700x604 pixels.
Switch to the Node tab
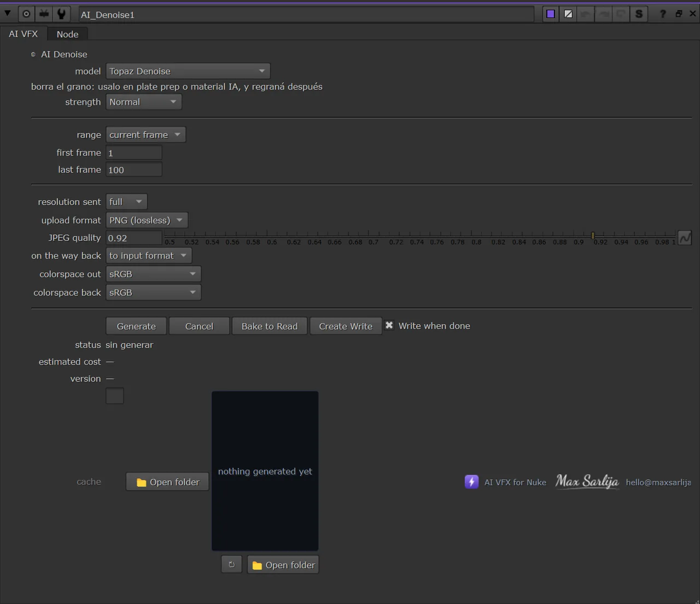pyautogui.click(x=67, y=34)
